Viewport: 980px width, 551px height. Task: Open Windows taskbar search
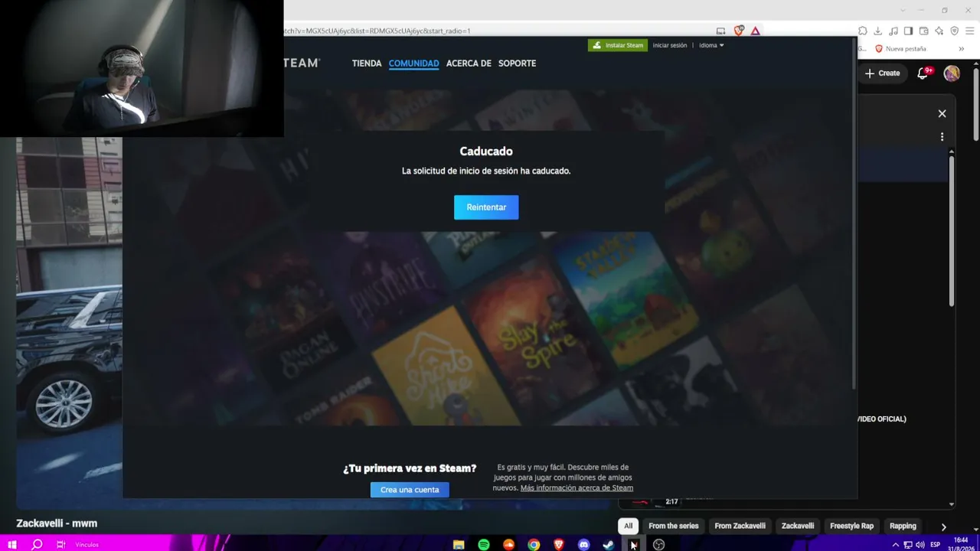37,544
